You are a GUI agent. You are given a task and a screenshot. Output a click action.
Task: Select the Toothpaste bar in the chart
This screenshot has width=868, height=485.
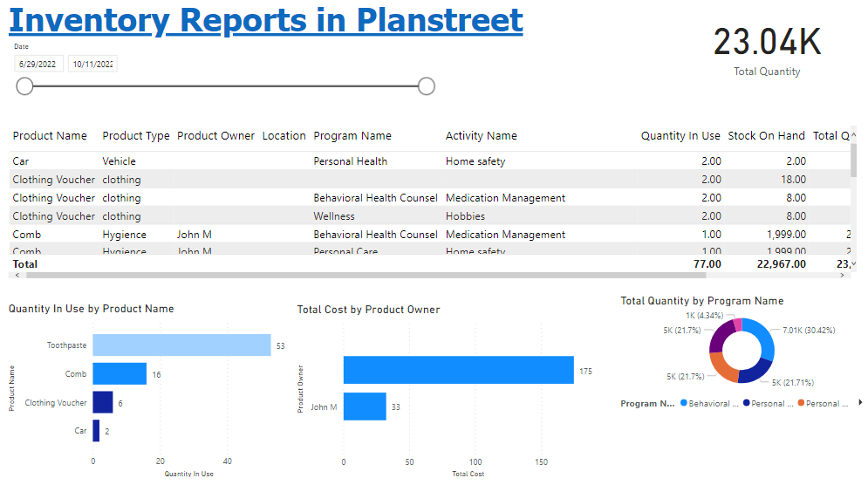[x=181, y=345]
